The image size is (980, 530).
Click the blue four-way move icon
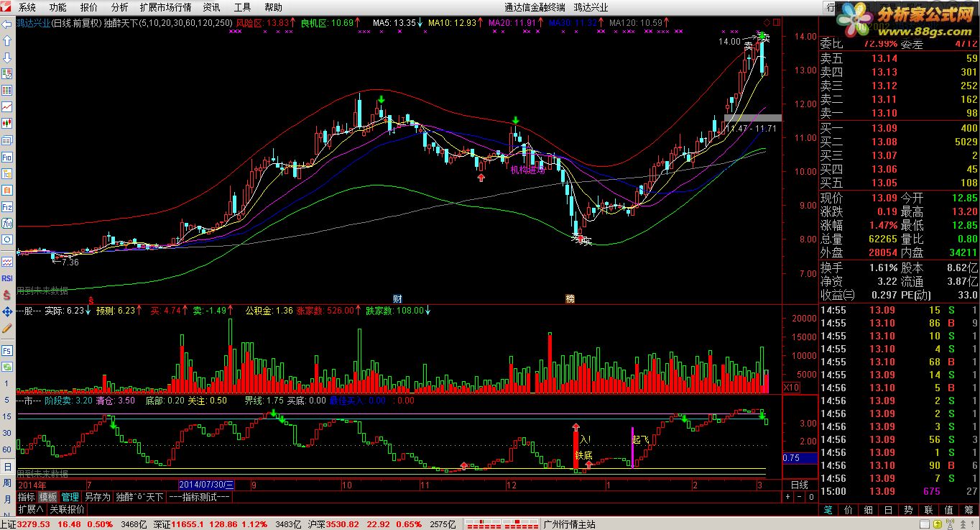(x=6, y=311)
